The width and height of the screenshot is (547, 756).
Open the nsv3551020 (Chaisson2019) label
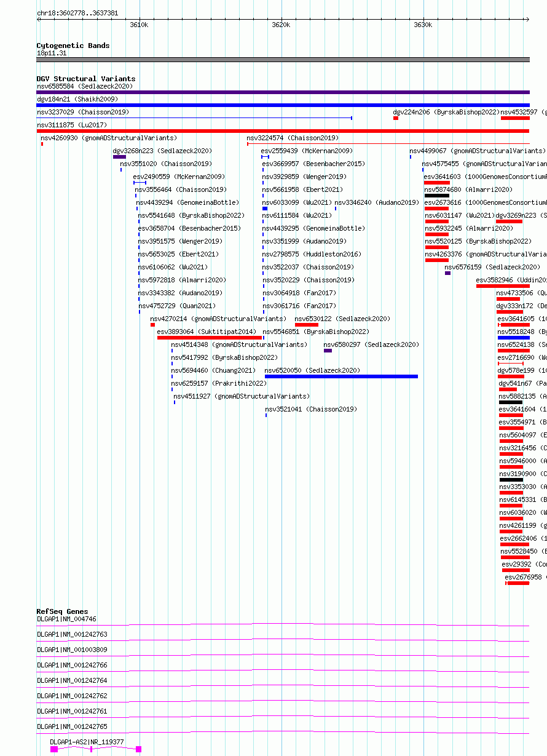coord(166,164)
